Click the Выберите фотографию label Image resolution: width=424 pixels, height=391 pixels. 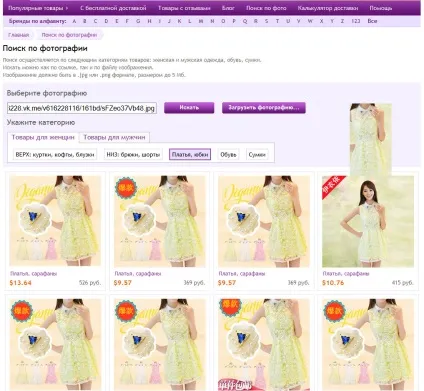click(47, 93)
